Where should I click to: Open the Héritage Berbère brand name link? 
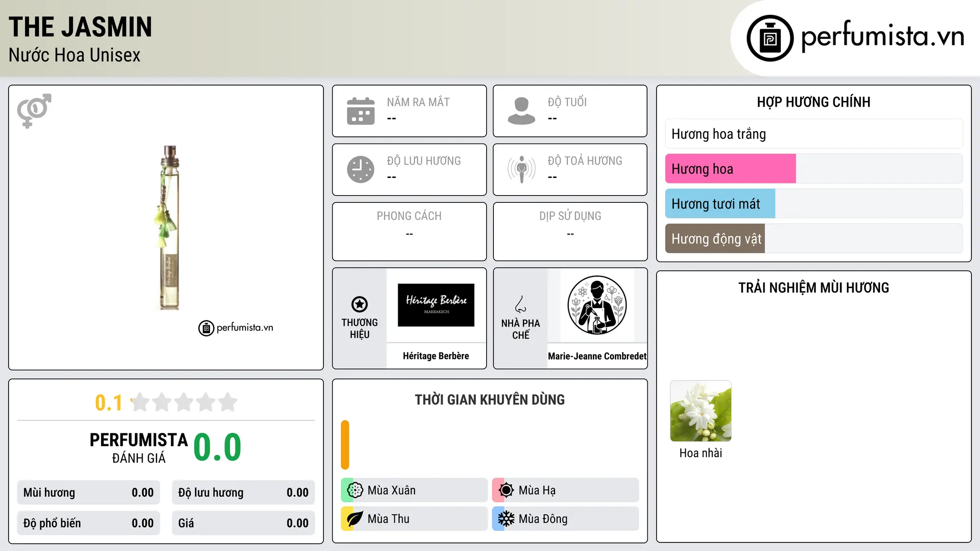[436, 356]
